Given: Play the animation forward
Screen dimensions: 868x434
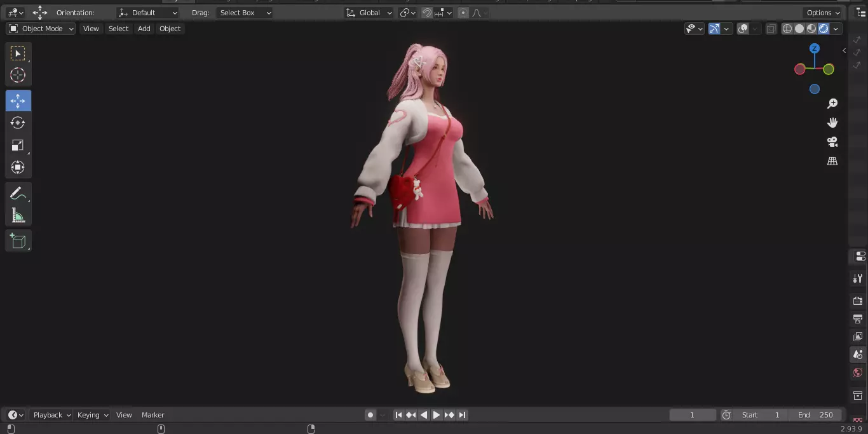Looking at the screenshot, I should (437, 415).
